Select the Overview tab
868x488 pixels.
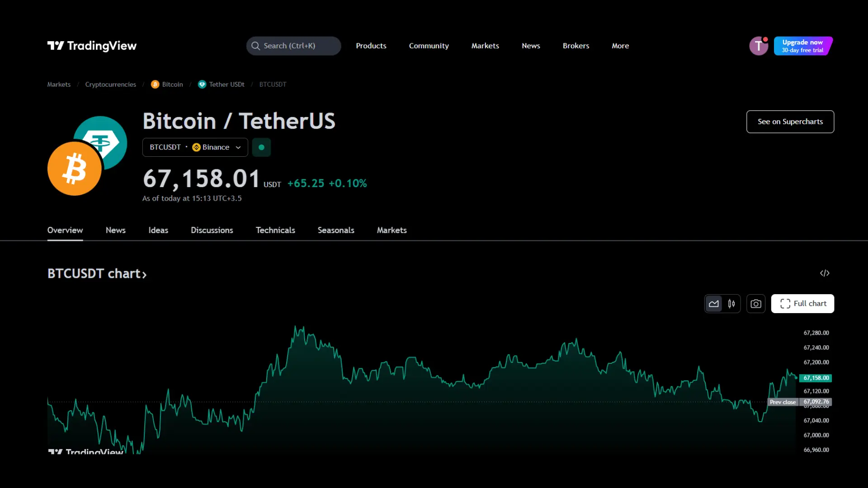tap(65, 230)
